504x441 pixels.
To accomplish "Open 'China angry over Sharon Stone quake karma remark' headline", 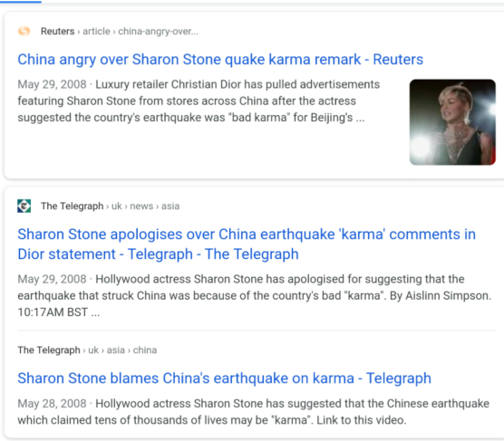I will coord(220,60).
